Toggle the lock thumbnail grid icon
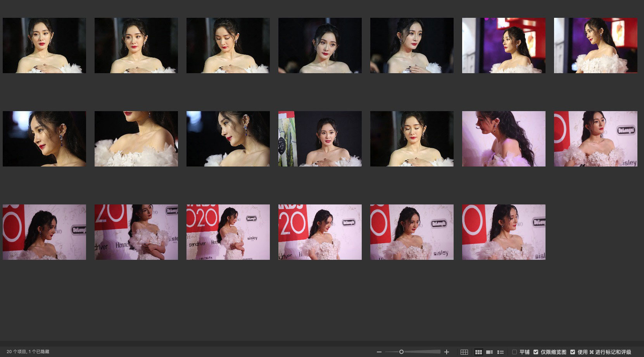Image resolution: width=644 pixels, height=357 pixels. 464,352
